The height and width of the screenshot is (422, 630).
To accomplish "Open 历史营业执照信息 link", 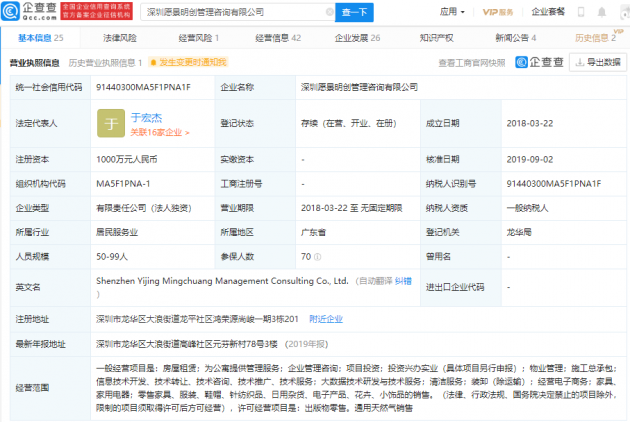I will click(x=105, y=63).
